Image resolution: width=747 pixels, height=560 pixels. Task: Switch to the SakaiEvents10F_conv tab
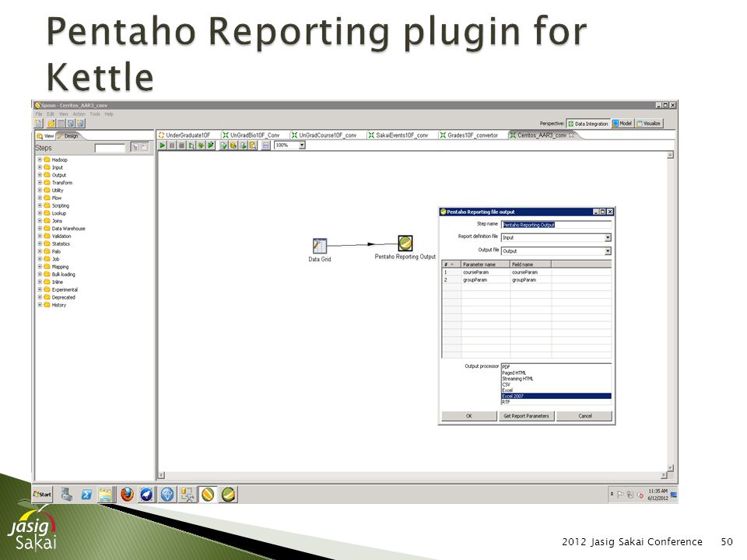coord(402,135)
